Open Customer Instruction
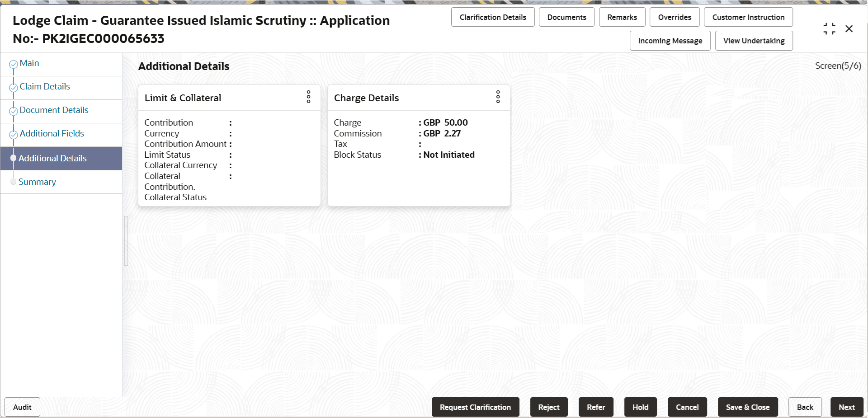 (x=748, y=17)
